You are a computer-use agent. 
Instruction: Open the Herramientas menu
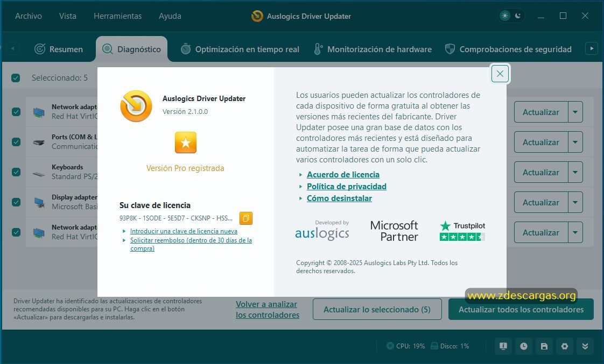click(x=117, y=16)
